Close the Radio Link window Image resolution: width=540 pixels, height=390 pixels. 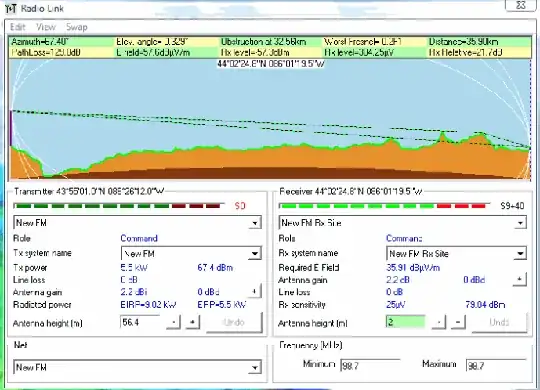coord(521,5)
